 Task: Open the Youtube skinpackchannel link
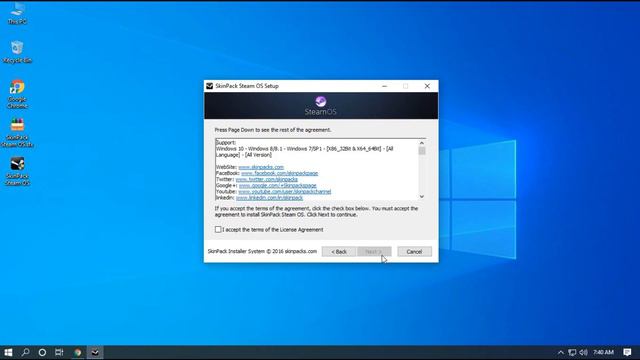click(x=284, y=192)
